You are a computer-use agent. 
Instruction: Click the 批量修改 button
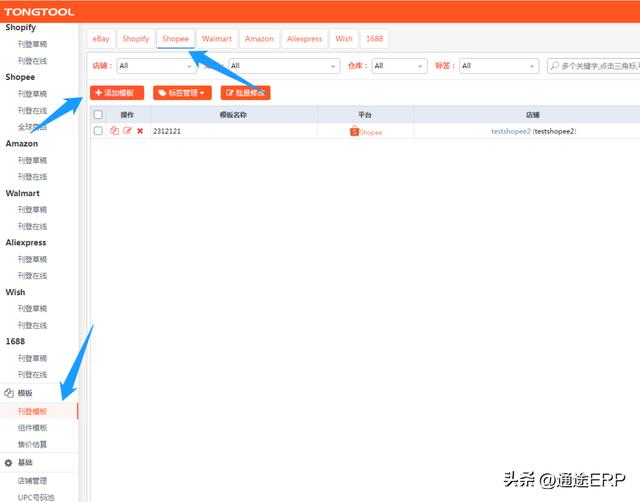click(x=246, y=93)
